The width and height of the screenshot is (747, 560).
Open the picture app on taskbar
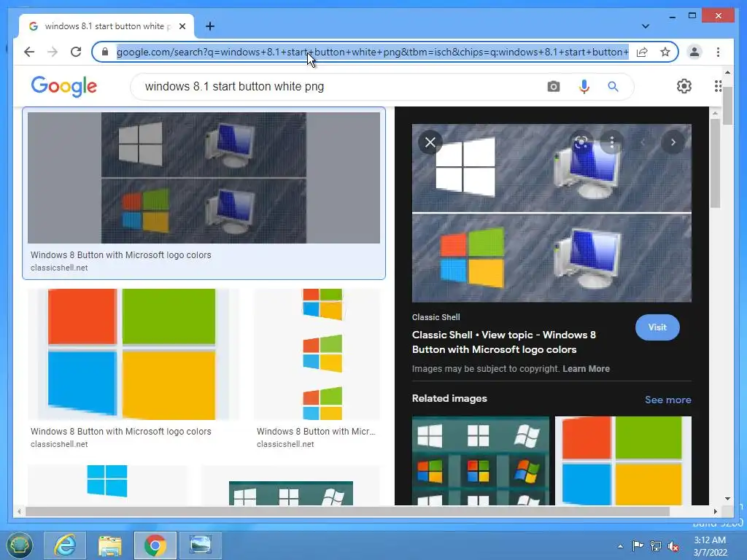point(201,545)
